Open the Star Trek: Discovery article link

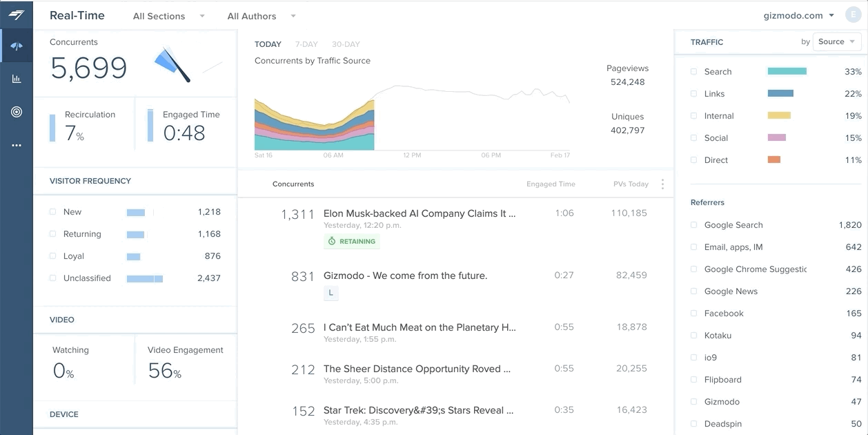click(418, 410)
